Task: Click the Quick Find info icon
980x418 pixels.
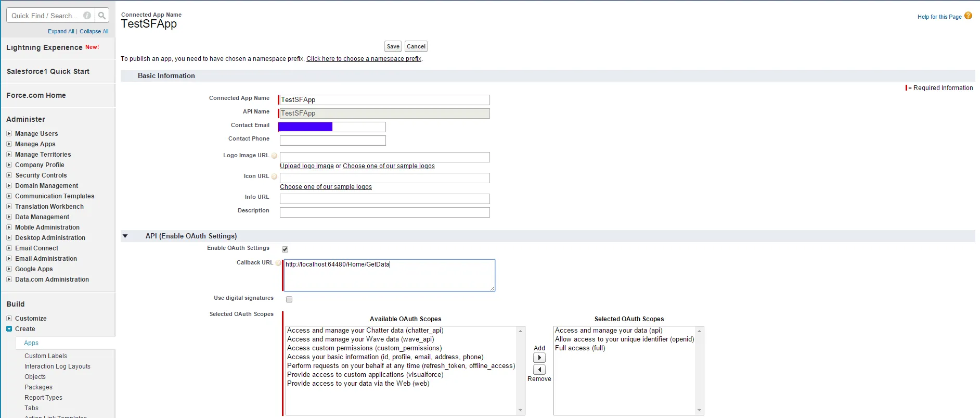Action: (87, 16)
